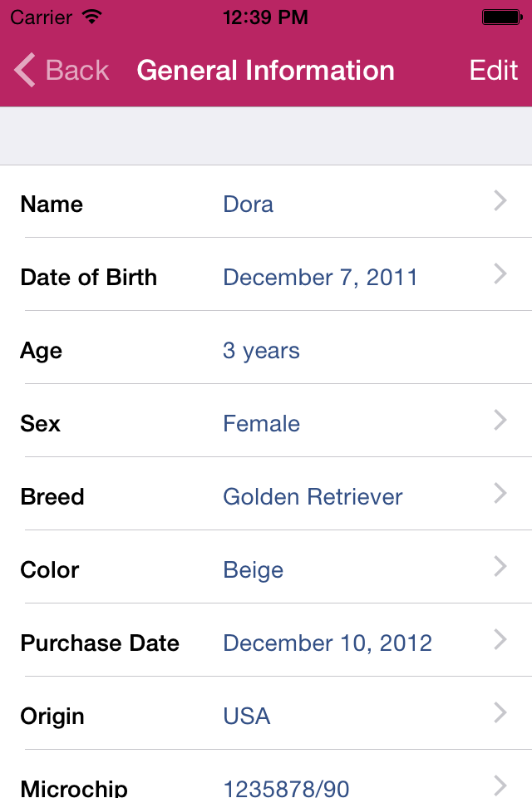This screenshot has width=532, height=798.
Task: Open the Microchip row disclosure chevron
Action: point(500,785)
